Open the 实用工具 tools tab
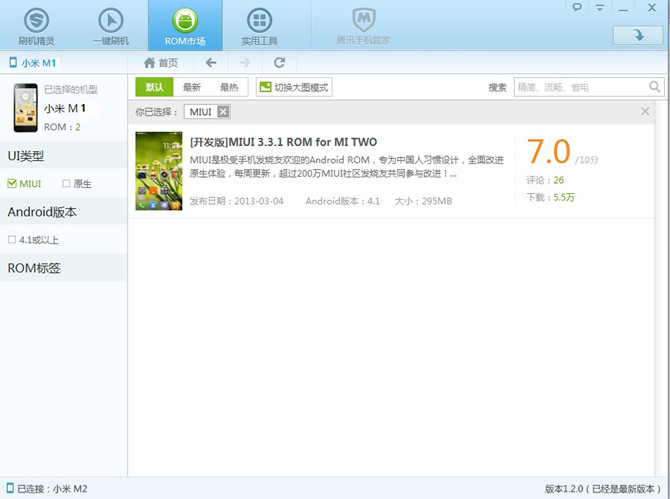The height and width of the screenshot is (499, 670). click(x=259, y=26)
